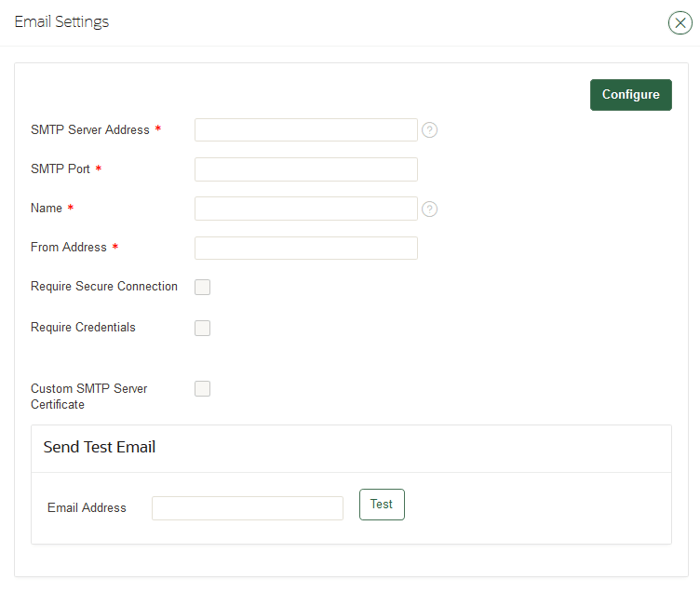The image size is (700, 593).
Task: Focus the From Address input box
Action: coord(305,248)
